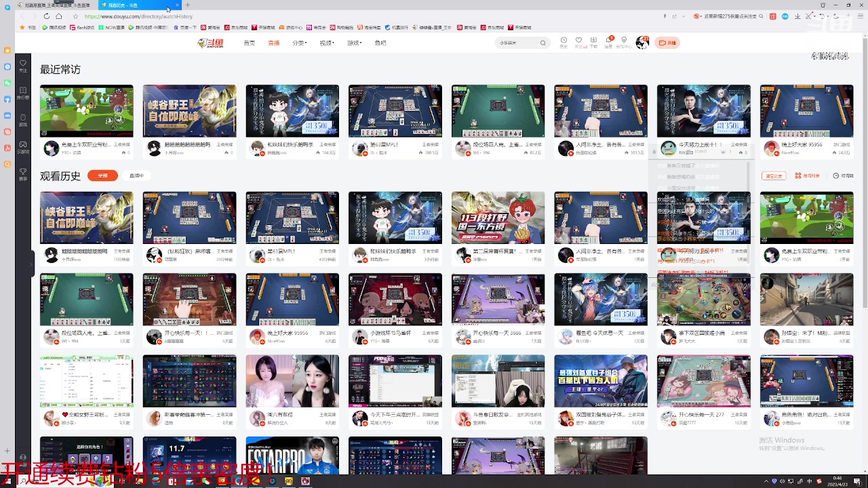Viewport: 868px width, 488px height.
Task: Switch to 房间列表 grid view
Action: pos(807,176)
